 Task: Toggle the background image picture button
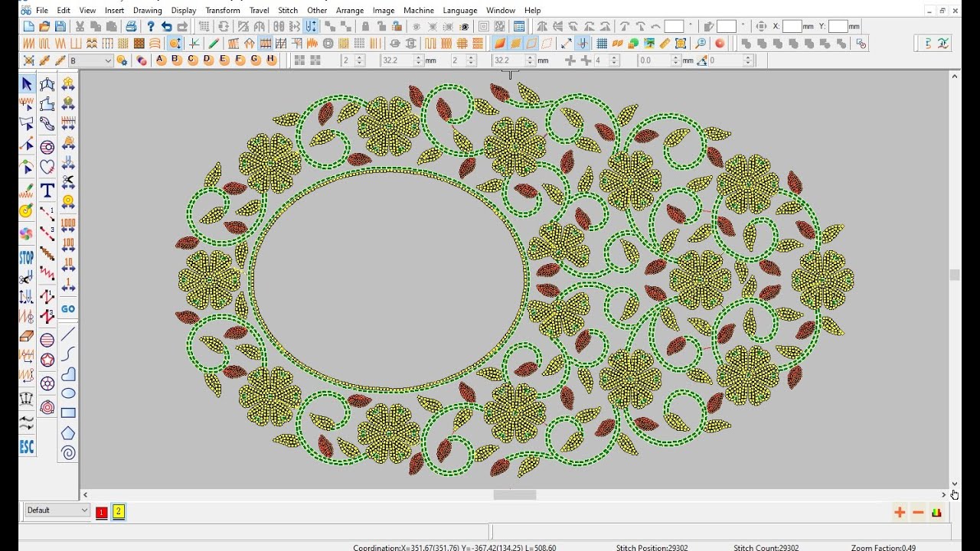pos(649,44)
